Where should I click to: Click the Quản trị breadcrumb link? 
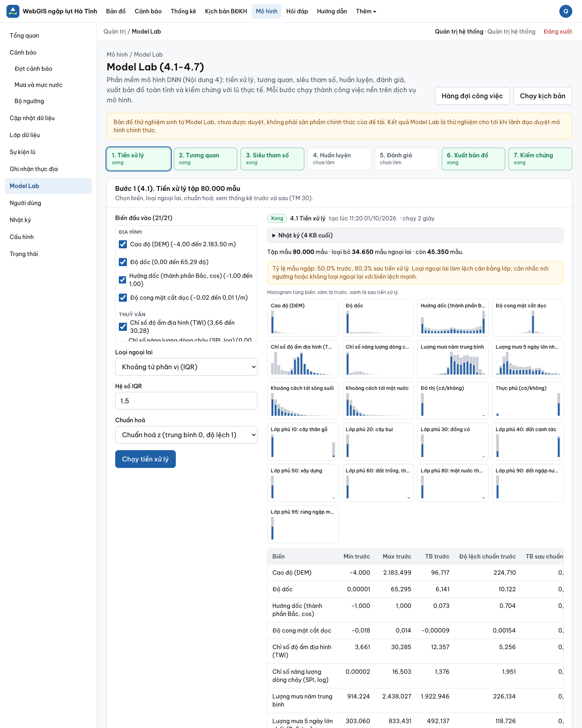click(114, 32)
